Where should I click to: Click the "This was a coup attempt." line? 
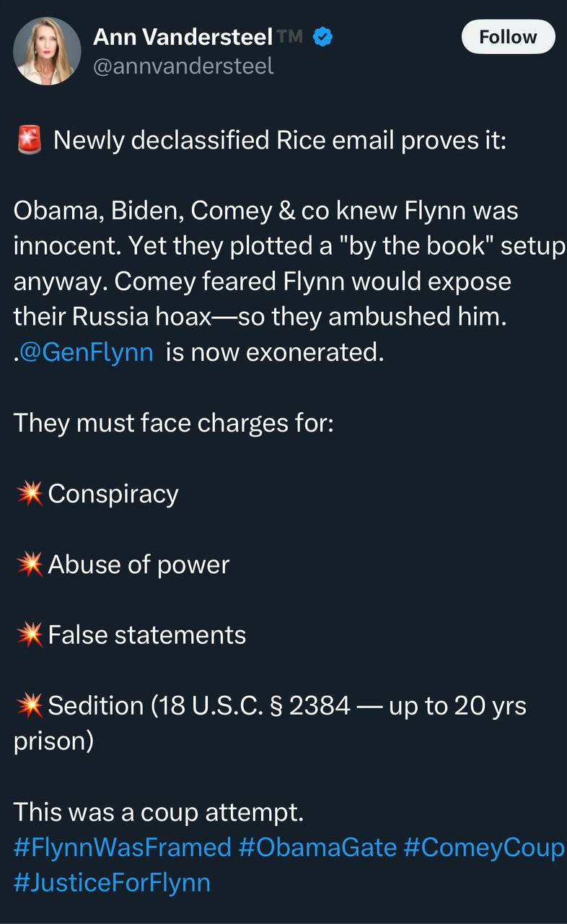(x=159, y=812)
